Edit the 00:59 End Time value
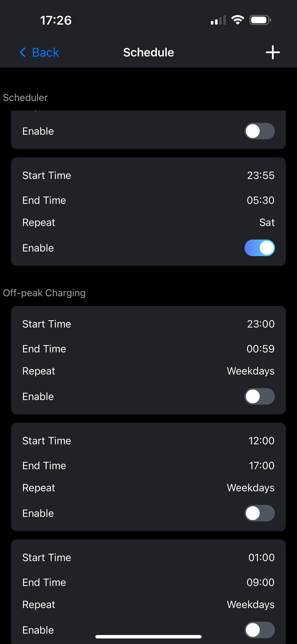 (260, 348)
